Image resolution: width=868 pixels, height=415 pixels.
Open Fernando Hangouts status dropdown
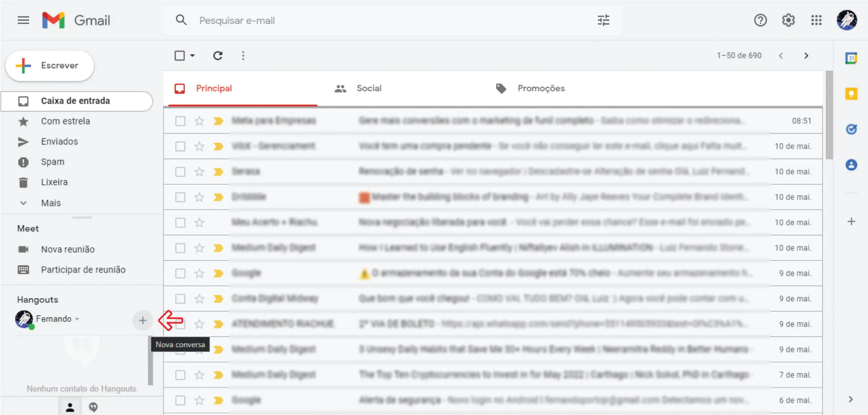click(77, 319)
